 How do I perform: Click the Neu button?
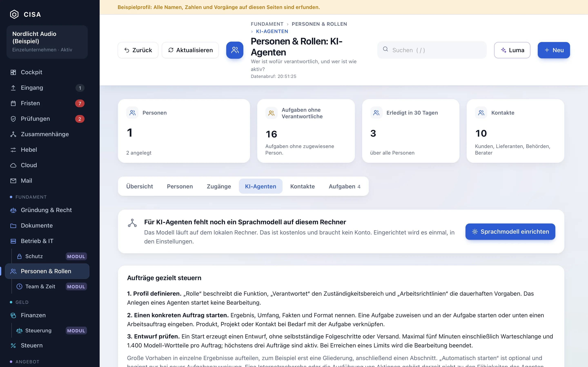[x=554, y=50]
